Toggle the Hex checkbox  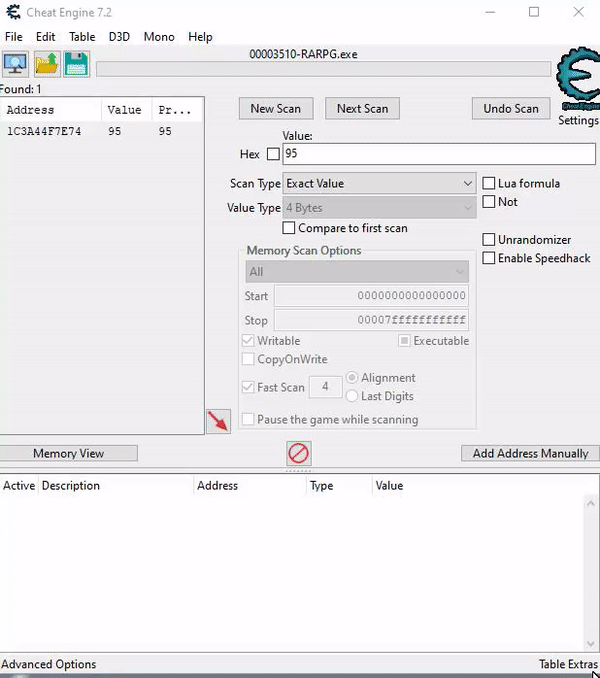pyautogui.click(x=273, y=154)
